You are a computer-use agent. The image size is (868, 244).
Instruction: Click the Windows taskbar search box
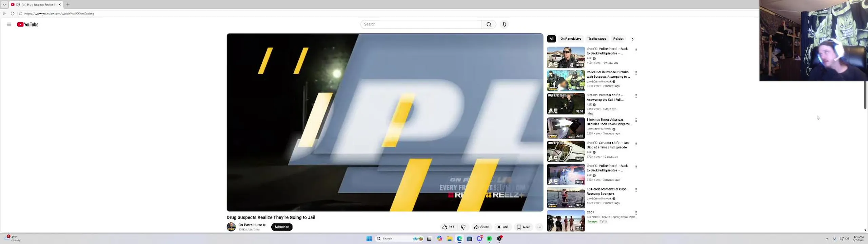(399, 239)
